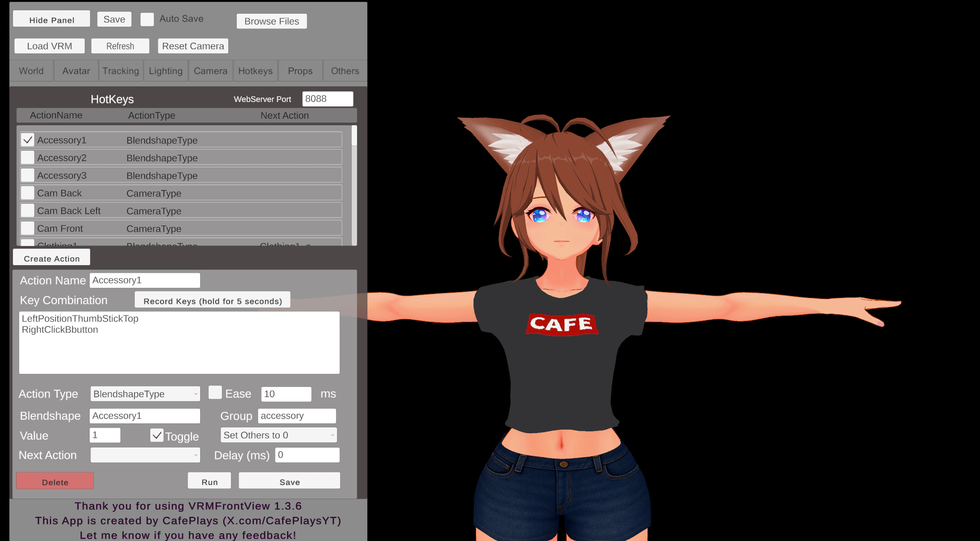Check the Cam Front action checkbox
980x541 pixels.
[28, 228]
